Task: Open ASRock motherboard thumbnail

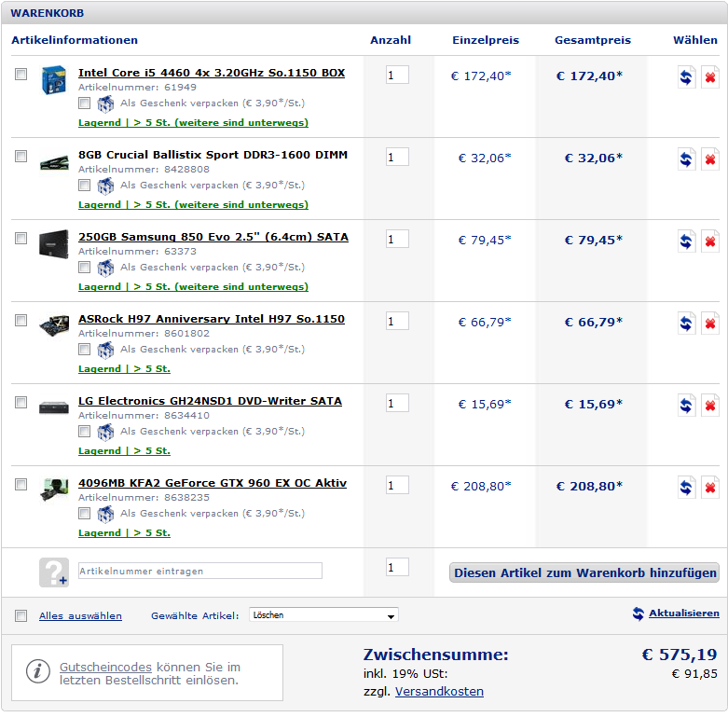Action: (x=54, y=325)
